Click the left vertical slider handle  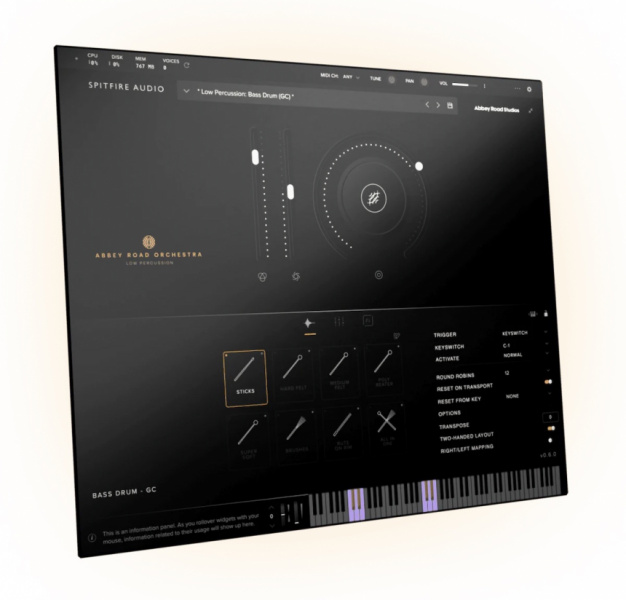tap(256, 157)
